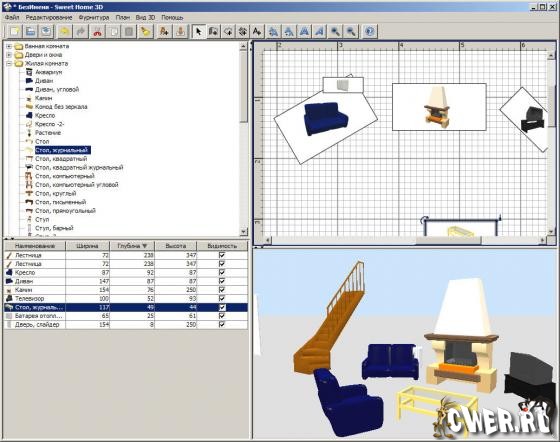The image size is (560, 442).
Task: Toggle visibility checkbox for Камин row
Action: tap(222, 290)
